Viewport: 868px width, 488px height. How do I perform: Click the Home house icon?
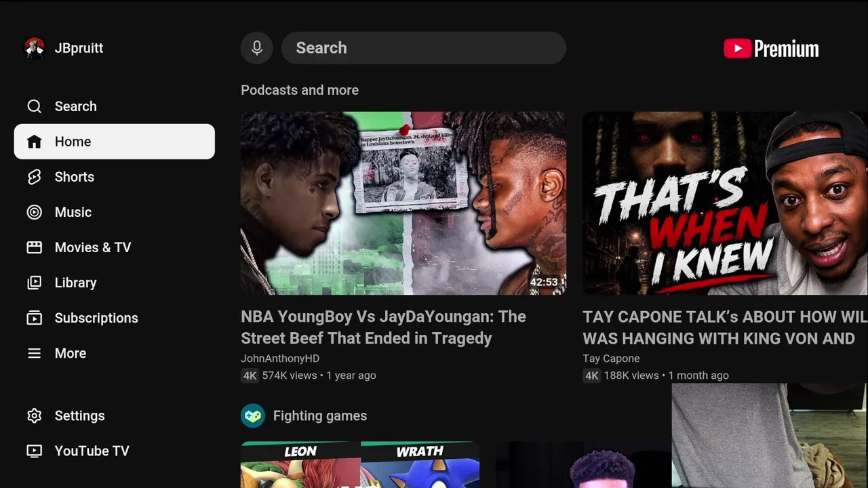35,142
